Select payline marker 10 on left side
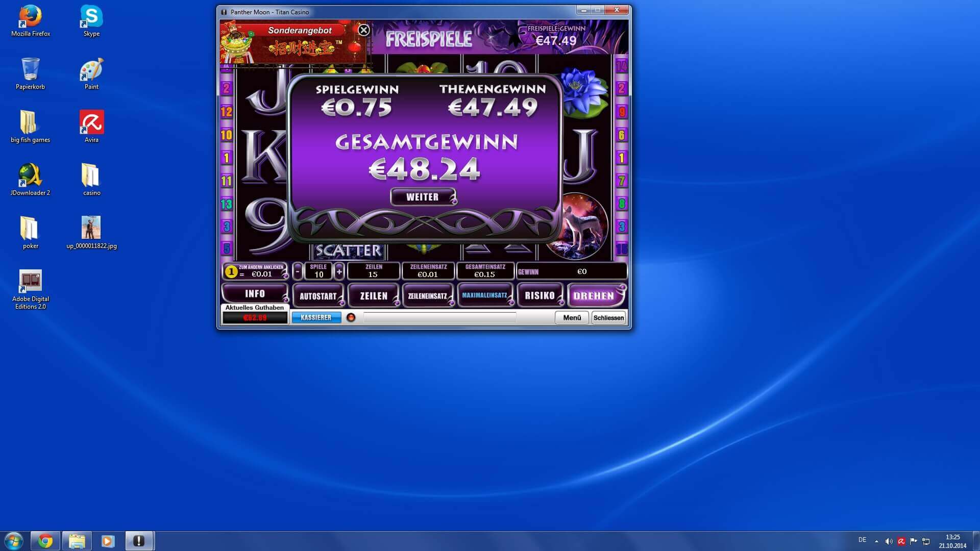980x551 pixels. 227,135
